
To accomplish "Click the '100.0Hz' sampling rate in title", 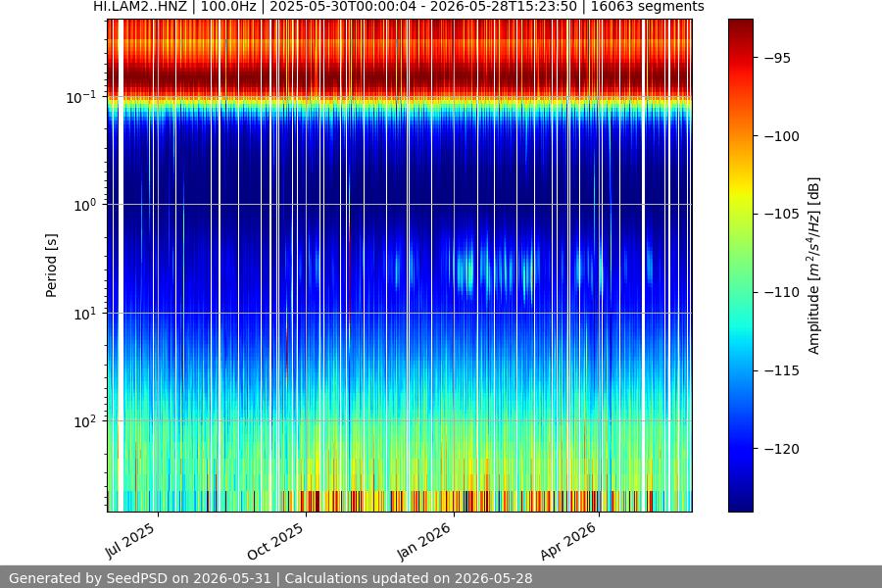I will [x=228, y=6].
